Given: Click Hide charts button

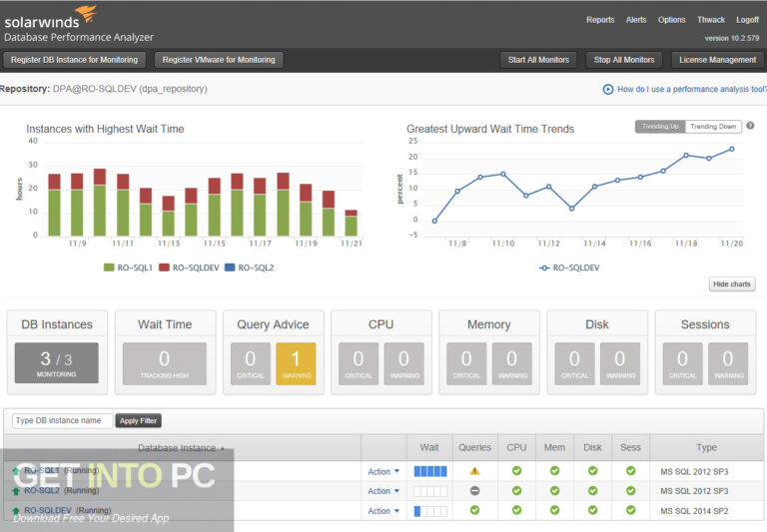Looking at the screenshot, I should [x=732, y=284].
